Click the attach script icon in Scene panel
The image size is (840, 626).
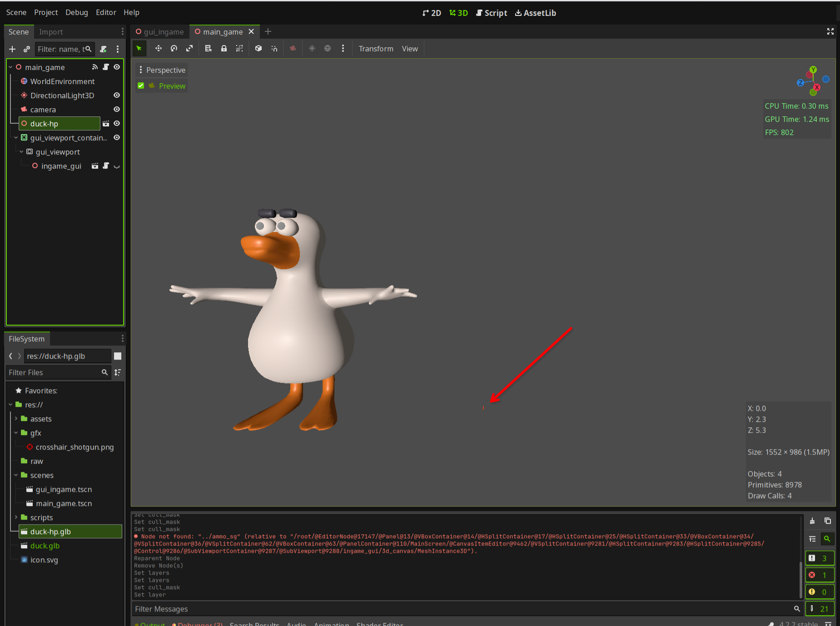(104, 49)
